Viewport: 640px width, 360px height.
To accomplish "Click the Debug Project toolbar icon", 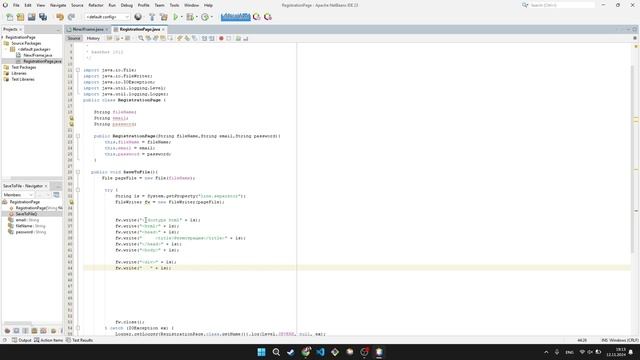I will coord(190,17).
